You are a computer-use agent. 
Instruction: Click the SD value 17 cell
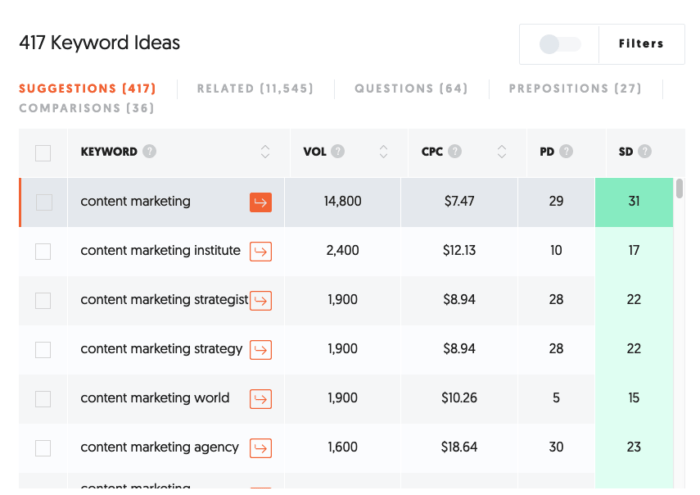pos(634,251)
